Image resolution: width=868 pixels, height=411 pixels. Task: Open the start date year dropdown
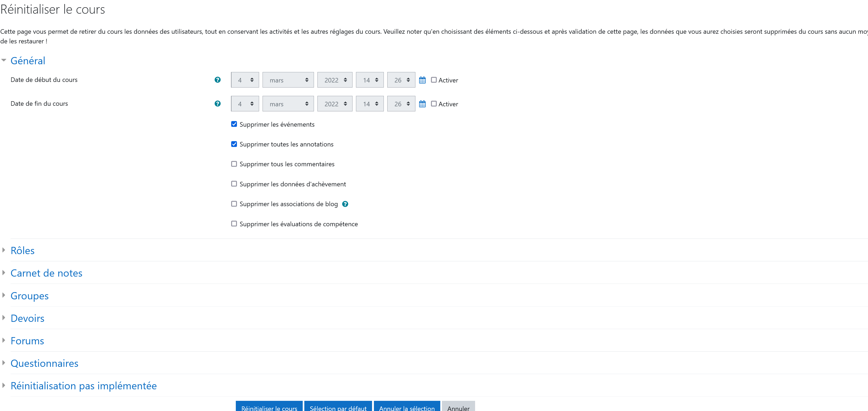pyautogui.click(x=335, y=80)
